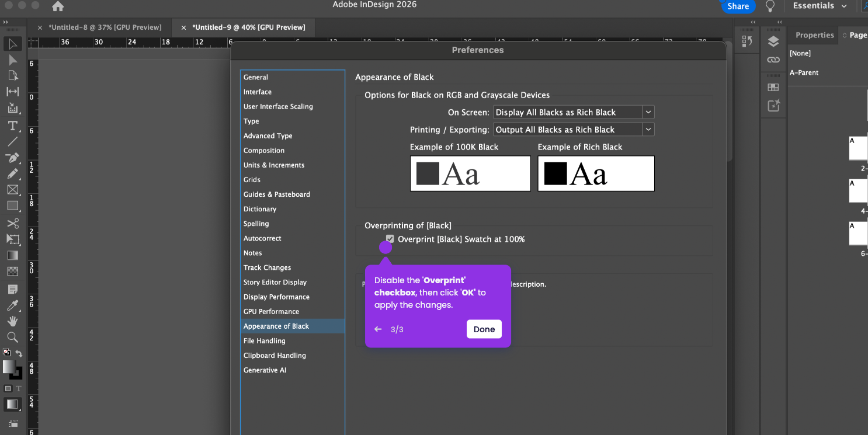Select the Selection tool arrow
Screen dimensions: 868x435
[12, 44]
